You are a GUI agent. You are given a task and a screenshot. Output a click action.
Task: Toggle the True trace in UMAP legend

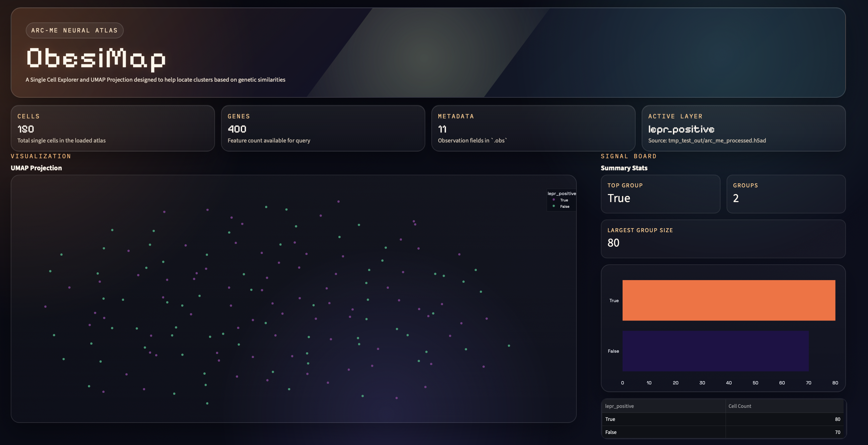tap(564, 200)
